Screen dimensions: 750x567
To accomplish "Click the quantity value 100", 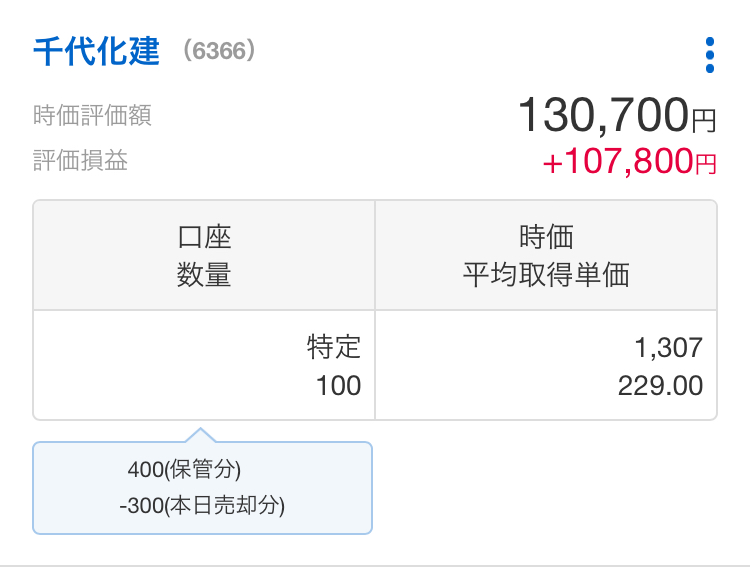I will [x=338, y=386].
